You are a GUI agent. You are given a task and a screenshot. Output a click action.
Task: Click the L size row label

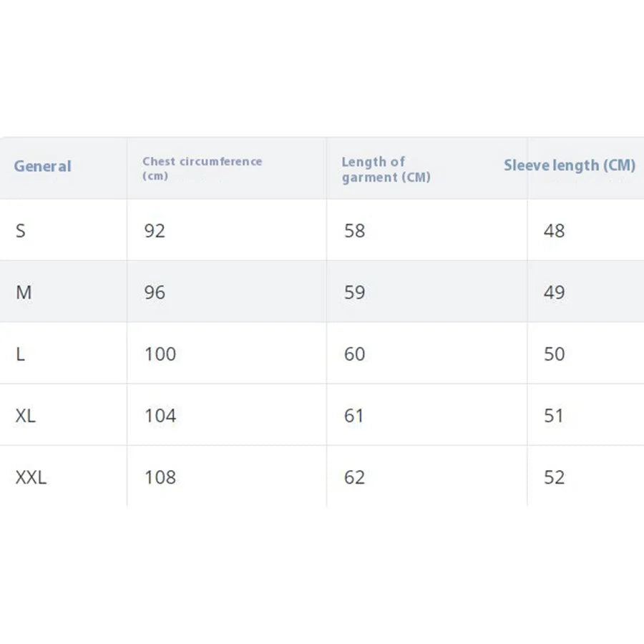coord(21,354)
